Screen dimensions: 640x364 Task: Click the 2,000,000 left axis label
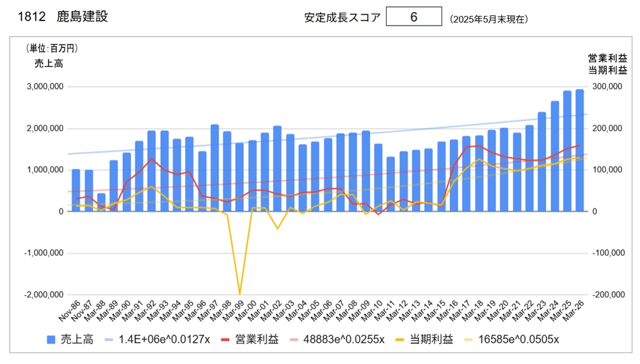point(45,128)
